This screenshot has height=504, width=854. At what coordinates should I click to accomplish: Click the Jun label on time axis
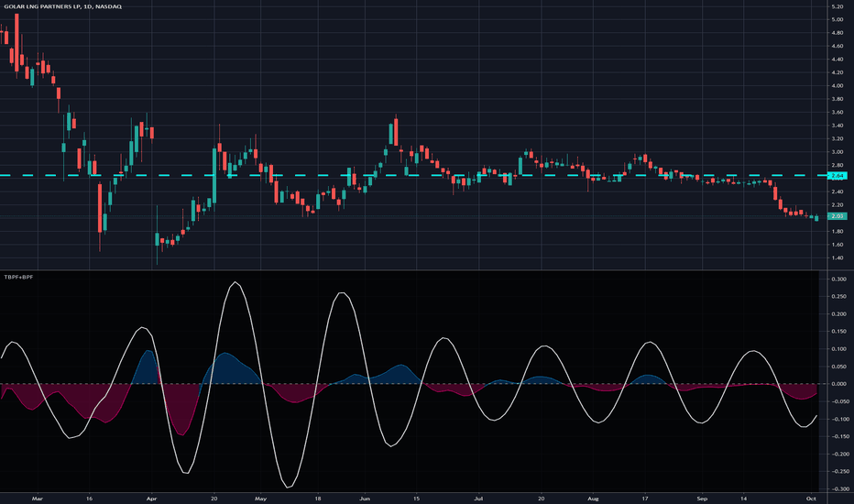click(365, 499)
